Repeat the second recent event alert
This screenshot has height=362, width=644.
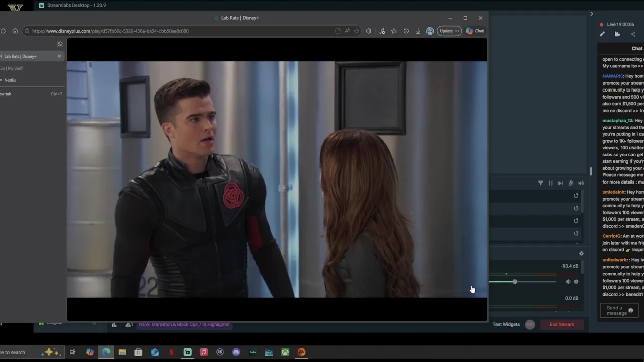(576, 208)
